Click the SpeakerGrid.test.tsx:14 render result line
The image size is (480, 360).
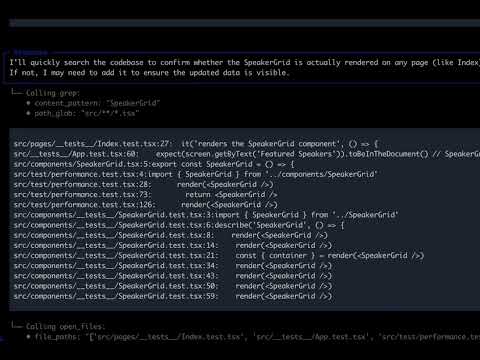pos(173,245)
